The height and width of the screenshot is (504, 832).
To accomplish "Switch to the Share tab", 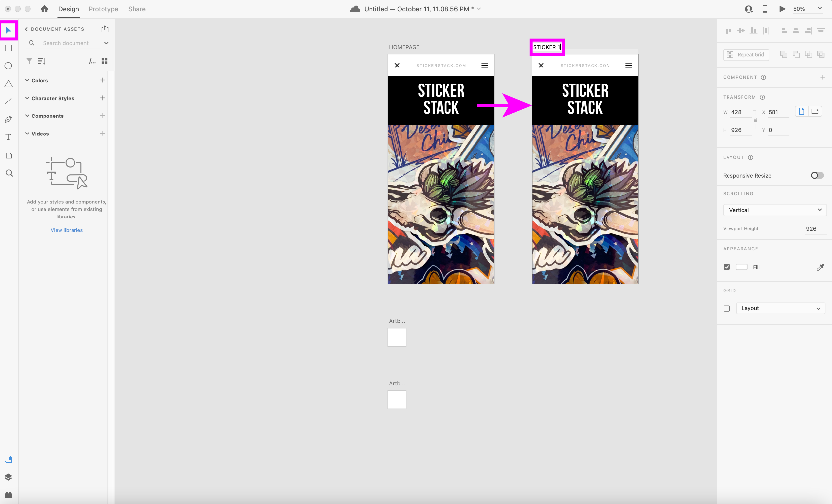I will pos(137,9).
